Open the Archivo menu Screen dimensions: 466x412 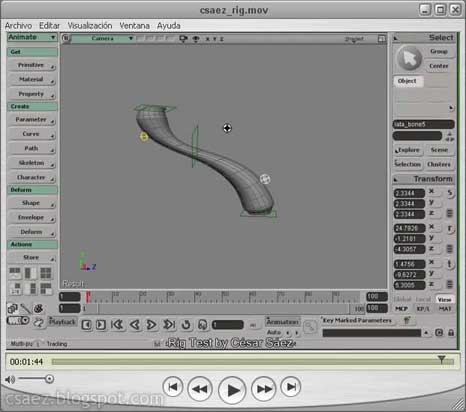click(x=18, y=26)
